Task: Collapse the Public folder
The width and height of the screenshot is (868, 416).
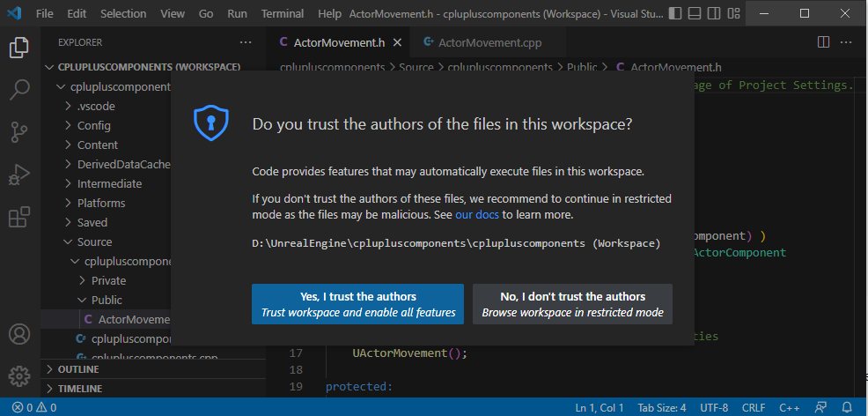Action: [x=107, y=300]
